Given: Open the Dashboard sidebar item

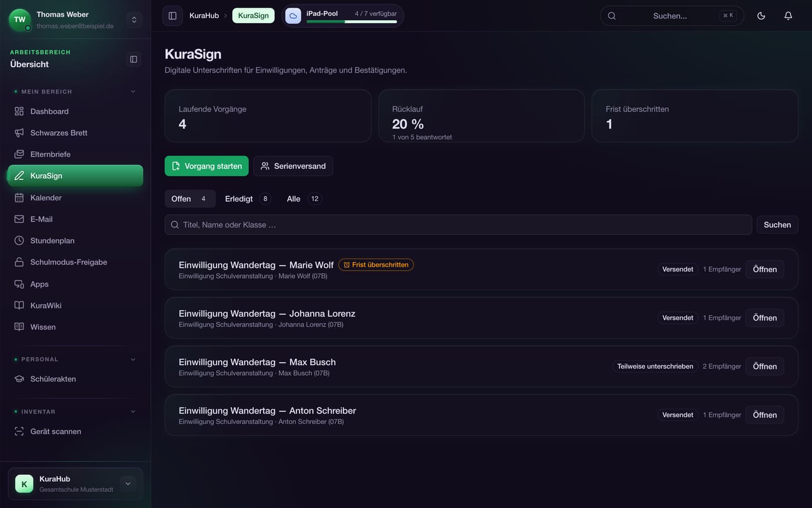Looking at the screenshot, I should (x=75, y=111).
